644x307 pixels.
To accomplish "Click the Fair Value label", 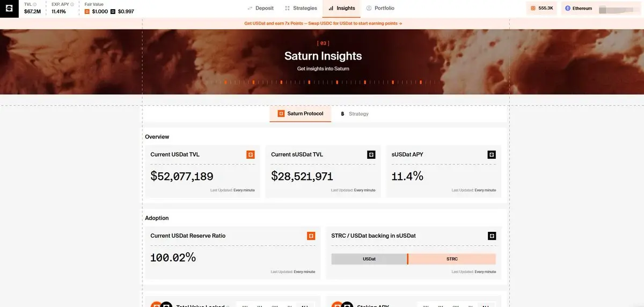I will [x=94, y=4].
